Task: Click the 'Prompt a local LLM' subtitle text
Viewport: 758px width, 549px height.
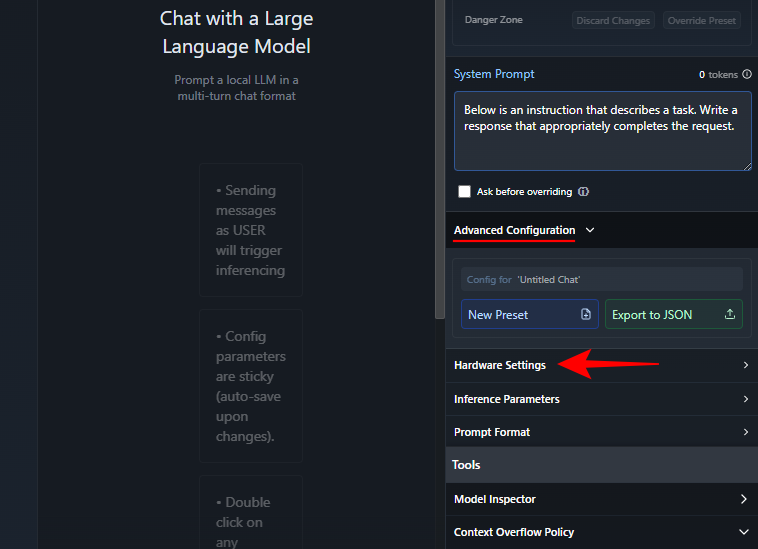Action: point(236,88)
